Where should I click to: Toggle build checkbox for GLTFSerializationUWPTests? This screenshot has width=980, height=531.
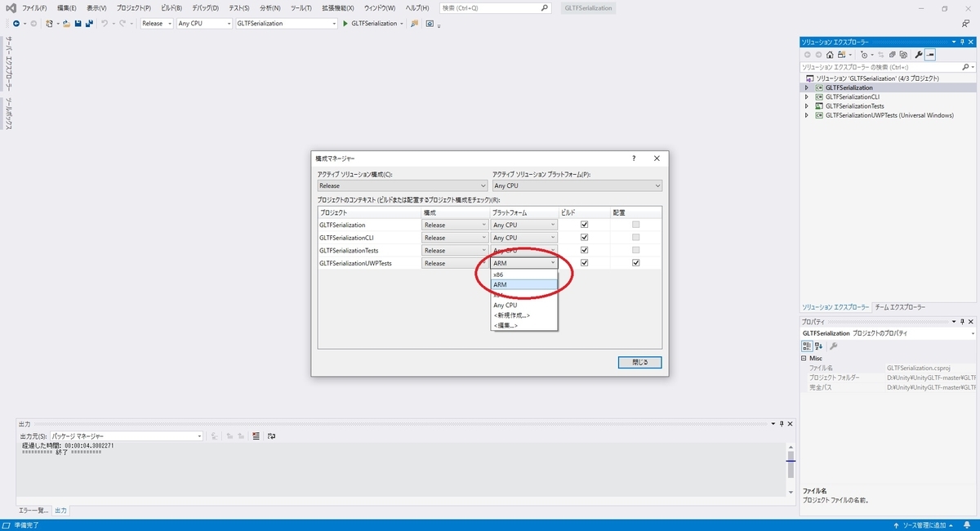[x=584, y=263]
